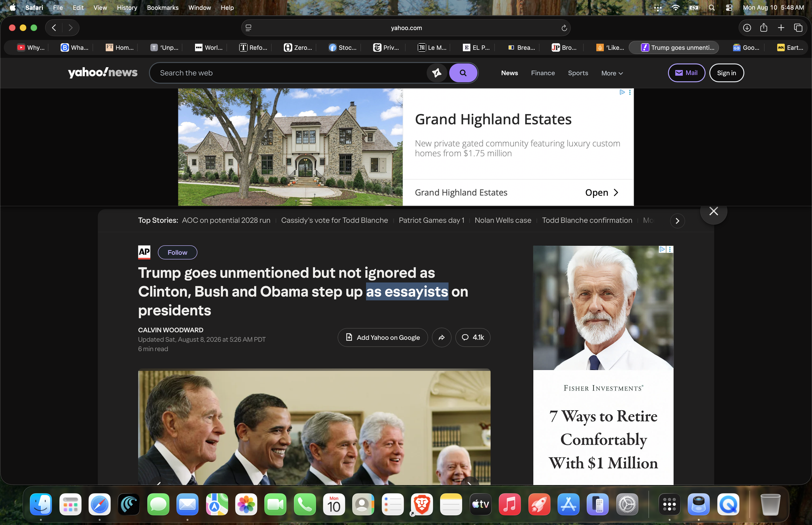Go back using Safari's back arrow
This screenshot has height=525, width=812.
(x=54, y=28)
